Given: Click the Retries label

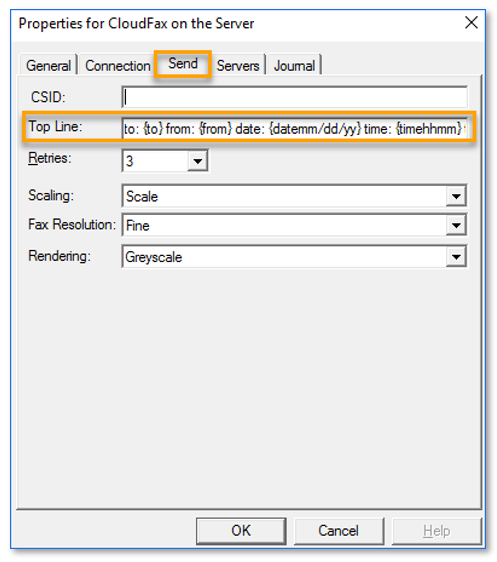Looking at the screenshot, I should point(50,158).
